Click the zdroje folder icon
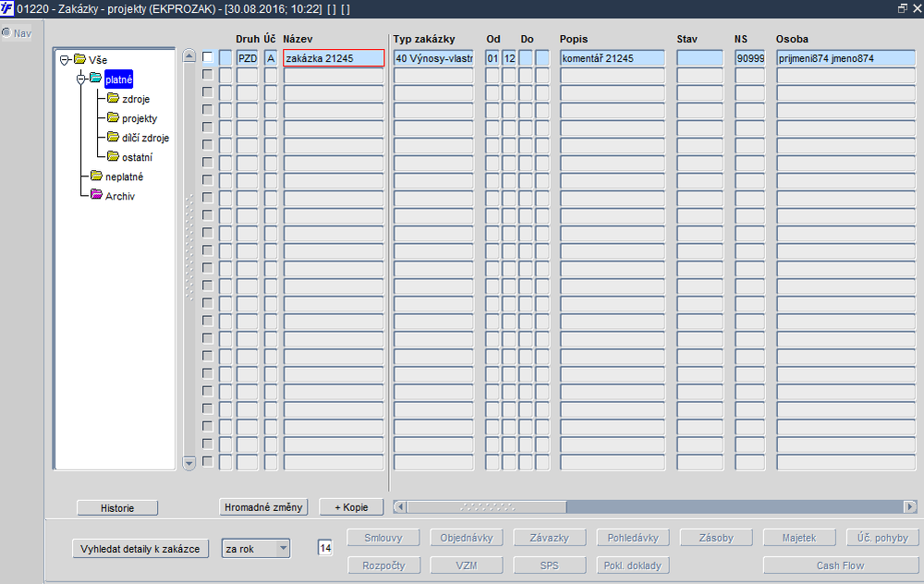Viewport: 924px width, 584px height. [113, 98]
